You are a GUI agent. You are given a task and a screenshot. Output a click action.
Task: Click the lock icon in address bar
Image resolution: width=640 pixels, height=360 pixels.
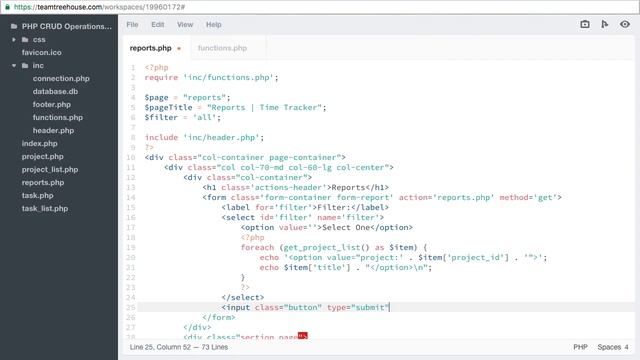tap(7, 7)
